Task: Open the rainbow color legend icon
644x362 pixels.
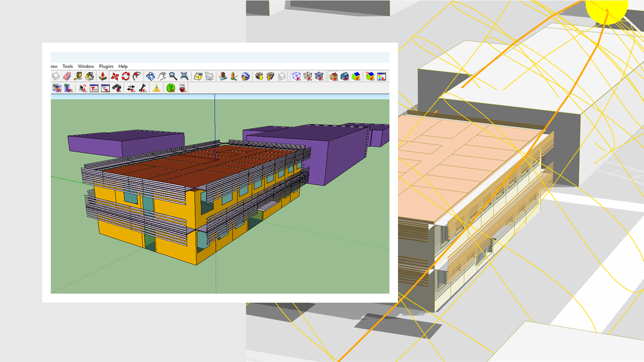Action: 381,76
